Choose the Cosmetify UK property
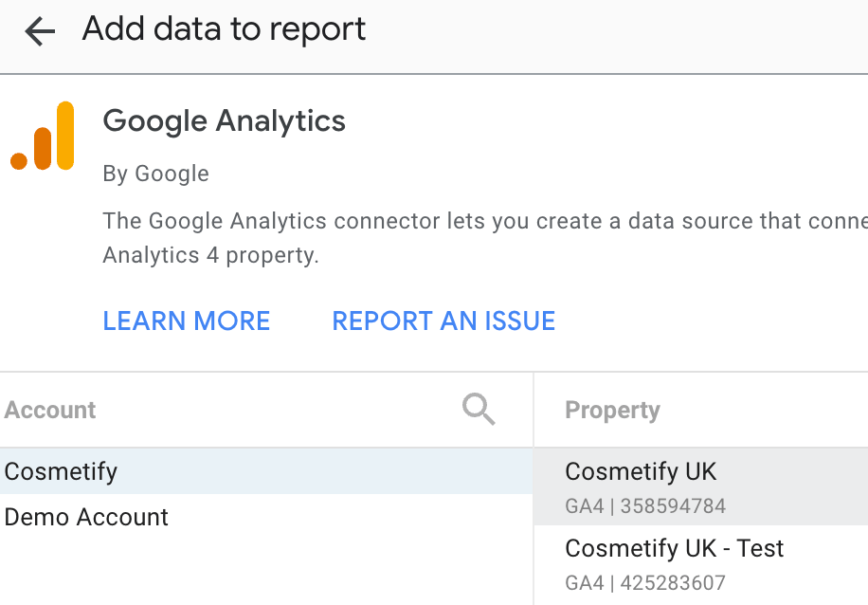The height and width of the screenshot is (605, 868). tap(641, 471)
